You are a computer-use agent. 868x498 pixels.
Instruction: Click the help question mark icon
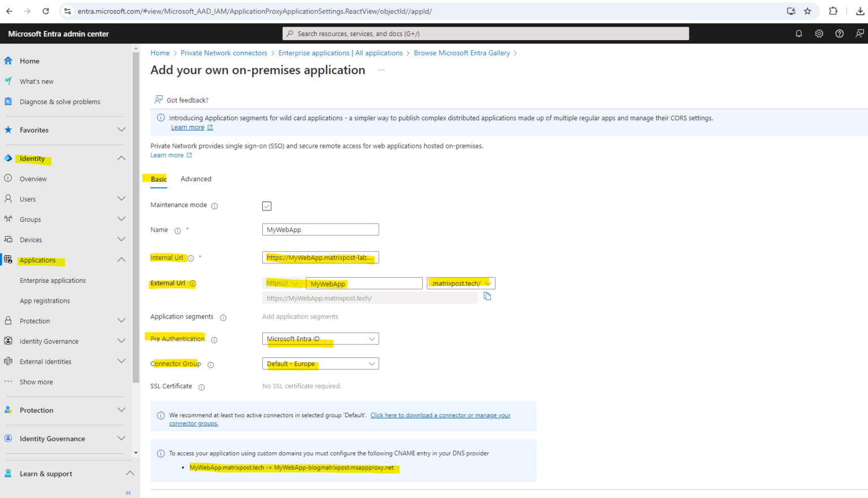(x=839, y=33)
